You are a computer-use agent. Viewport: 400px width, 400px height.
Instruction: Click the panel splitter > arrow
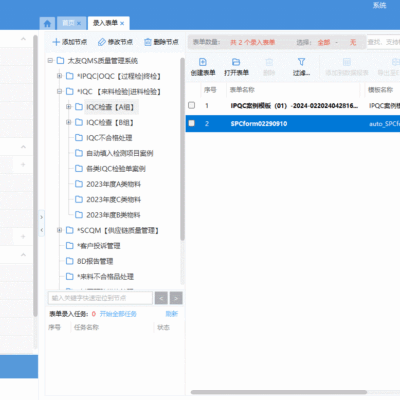[x=41, y=217]
